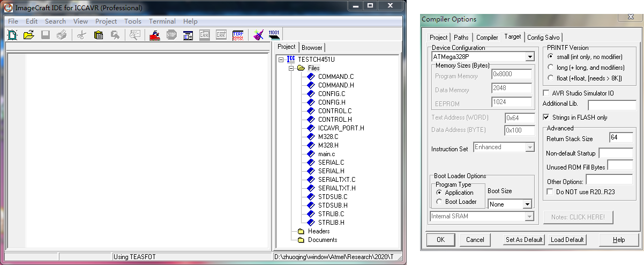
Task: Click the 11001 chip programmer icon
Action: tap(274, 35)
